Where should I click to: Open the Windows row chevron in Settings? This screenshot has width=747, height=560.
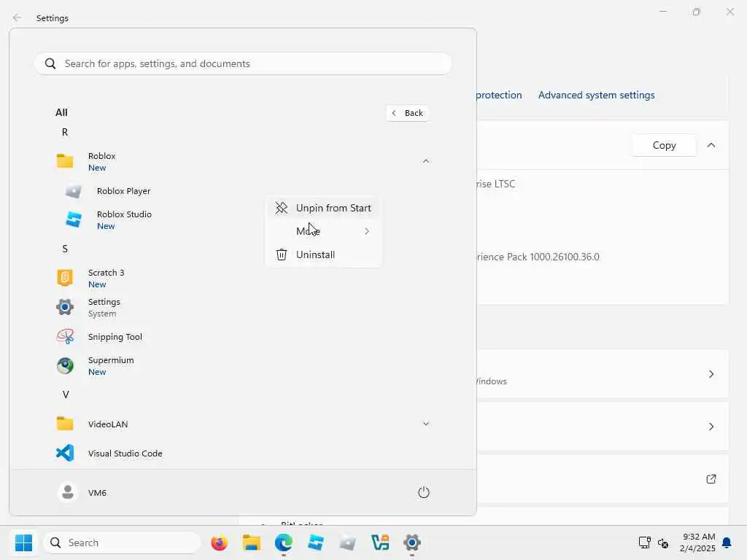[x=711, y=374]
